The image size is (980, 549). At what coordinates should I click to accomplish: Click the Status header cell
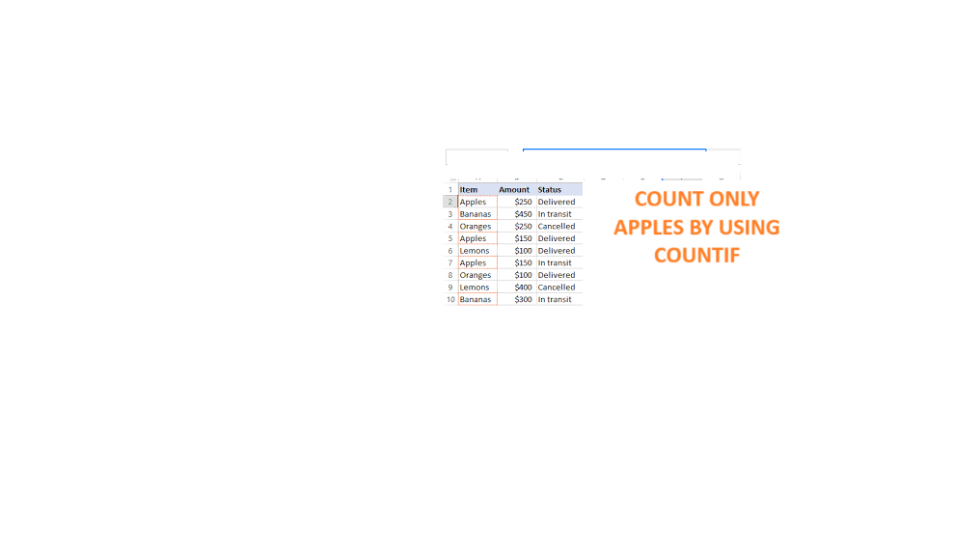point(551,190)
